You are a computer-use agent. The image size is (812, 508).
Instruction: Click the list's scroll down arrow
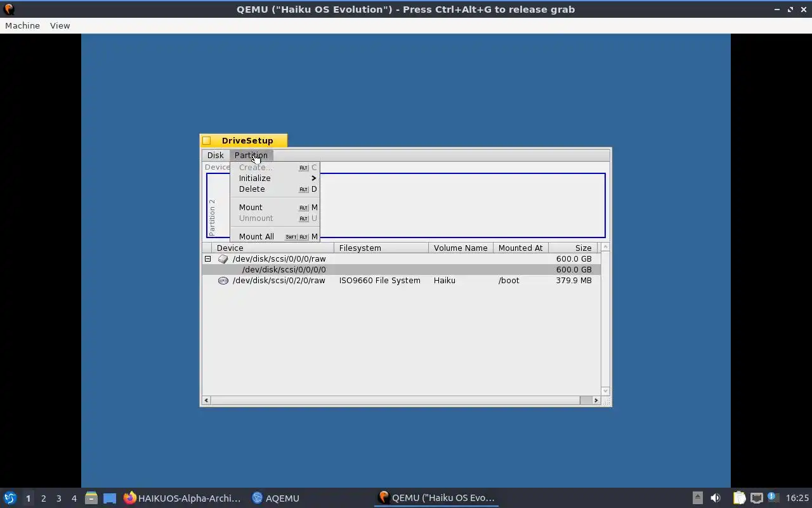coord(605,391)
